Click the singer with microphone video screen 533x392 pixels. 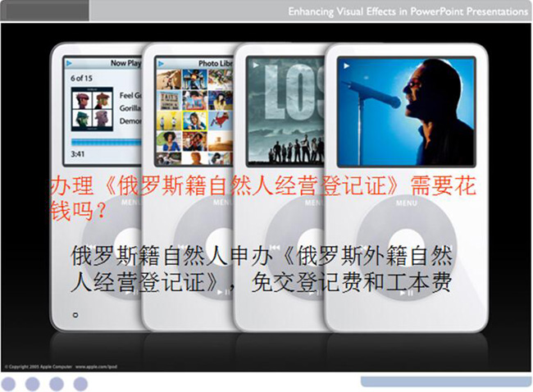click(x=406, y=112)
